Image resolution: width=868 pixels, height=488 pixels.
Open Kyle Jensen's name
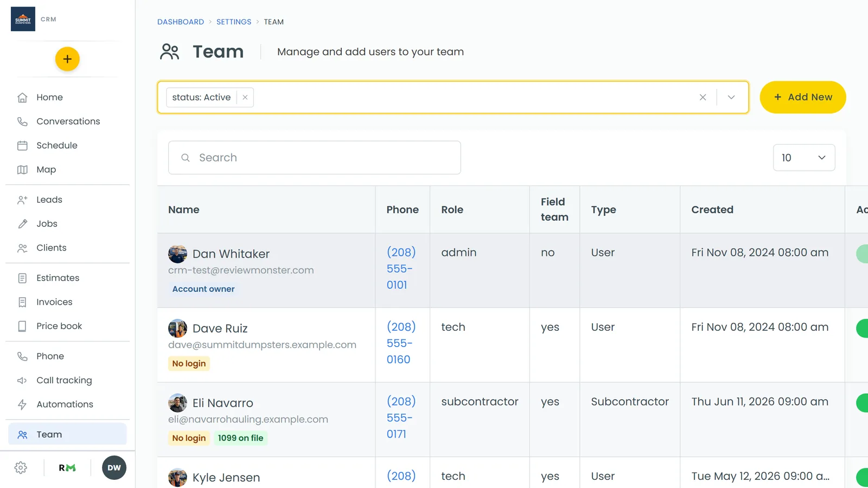pyautogui.click(x=226, y=478)
